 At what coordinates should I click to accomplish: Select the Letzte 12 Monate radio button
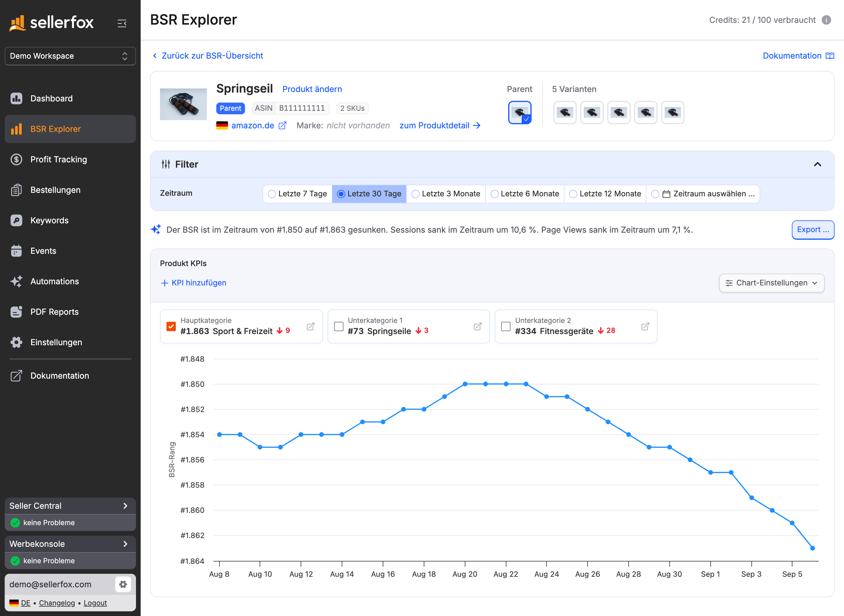coord(573,194)
